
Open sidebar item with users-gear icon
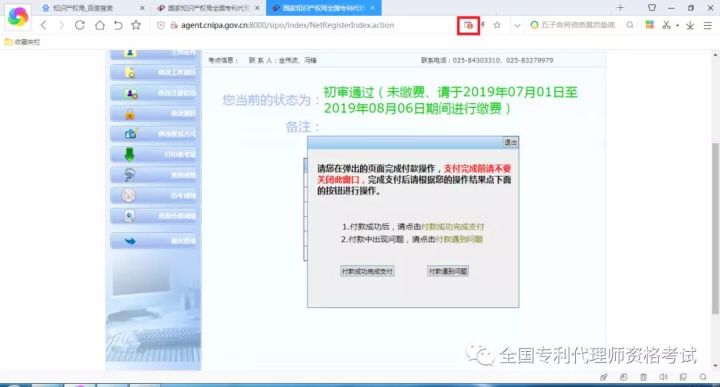(x=154, y=93)
